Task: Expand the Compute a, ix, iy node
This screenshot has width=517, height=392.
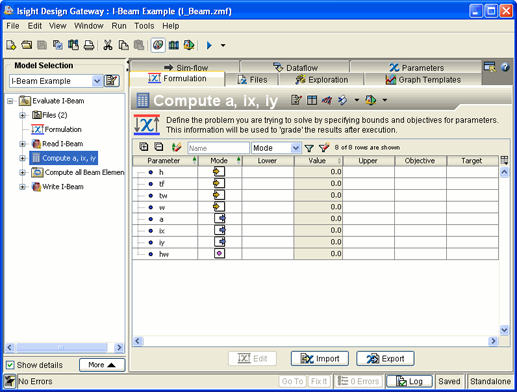Action: [x=22, y=158]
